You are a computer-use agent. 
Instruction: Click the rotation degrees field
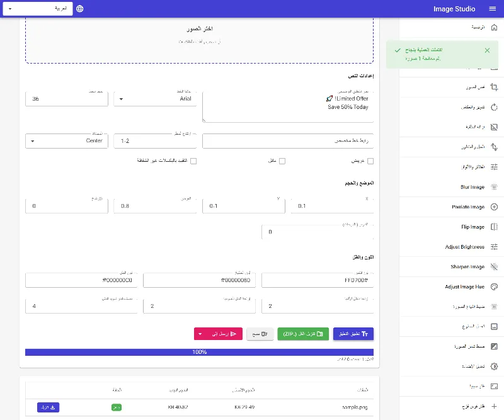pyautogui.click(x=318, y=232)
